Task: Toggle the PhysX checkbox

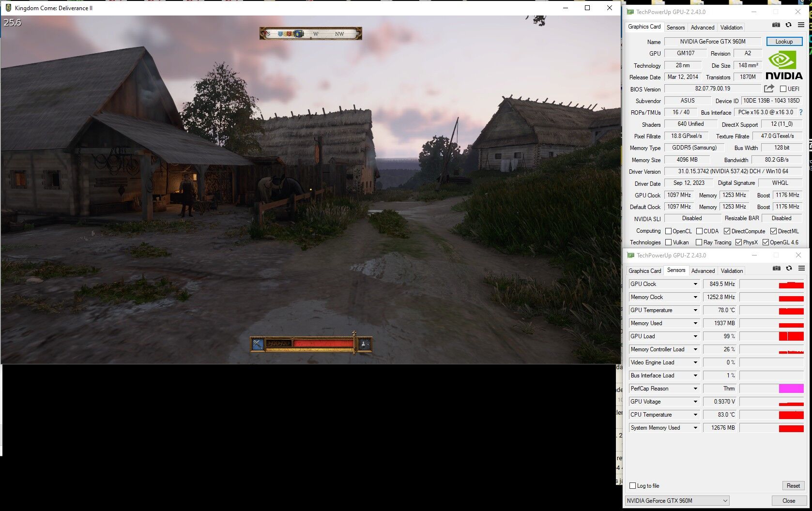Action: tap(738, 242)
